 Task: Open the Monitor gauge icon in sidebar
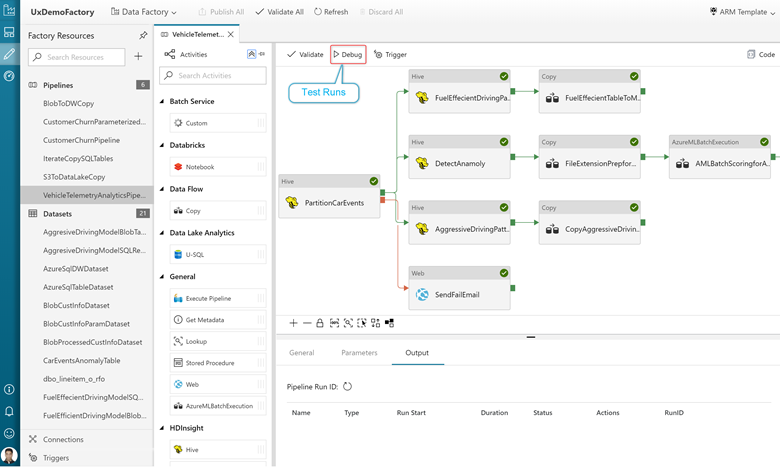pos(9,76)
